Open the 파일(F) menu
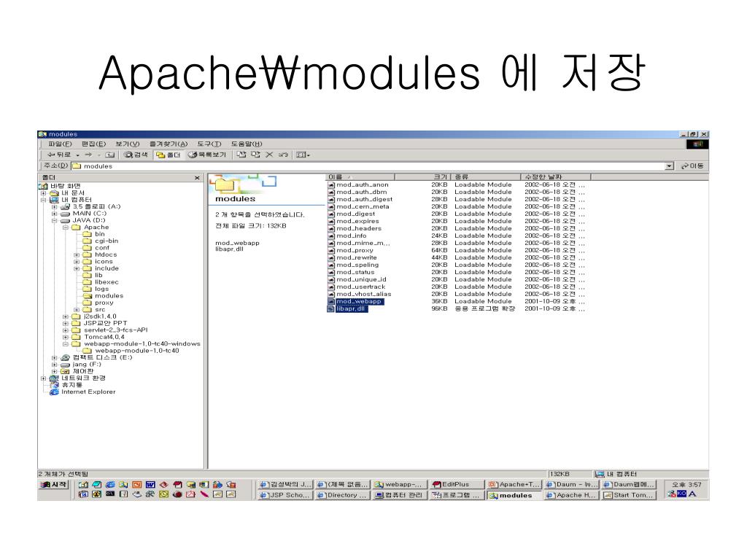Screen dimensions: 747x560 click(60, 144)
